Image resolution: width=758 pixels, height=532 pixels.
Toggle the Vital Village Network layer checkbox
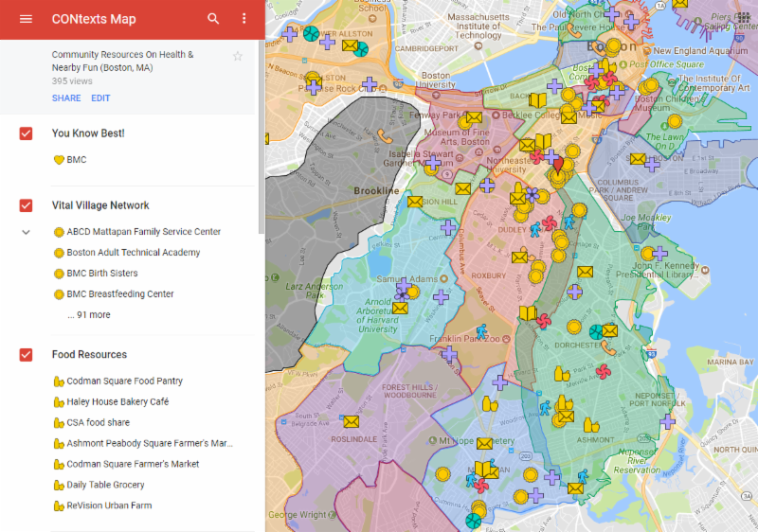(x=27, y=205)
